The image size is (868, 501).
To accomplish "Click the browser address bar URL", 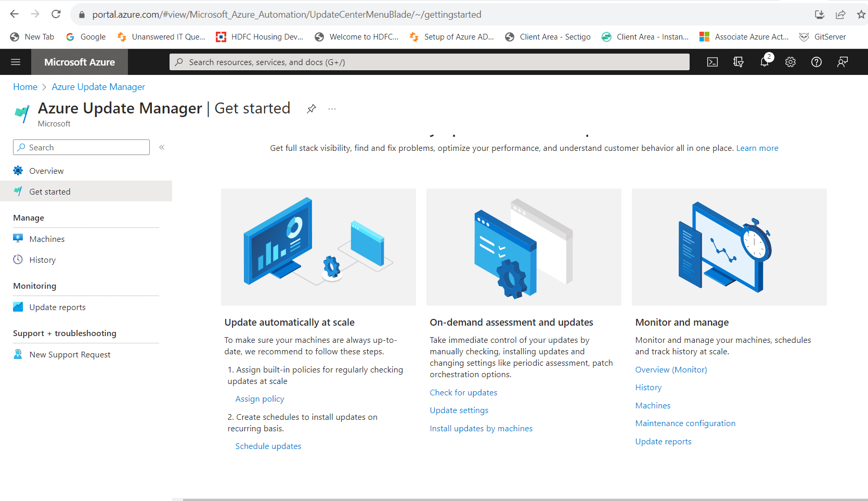I will tap(287, 15).
